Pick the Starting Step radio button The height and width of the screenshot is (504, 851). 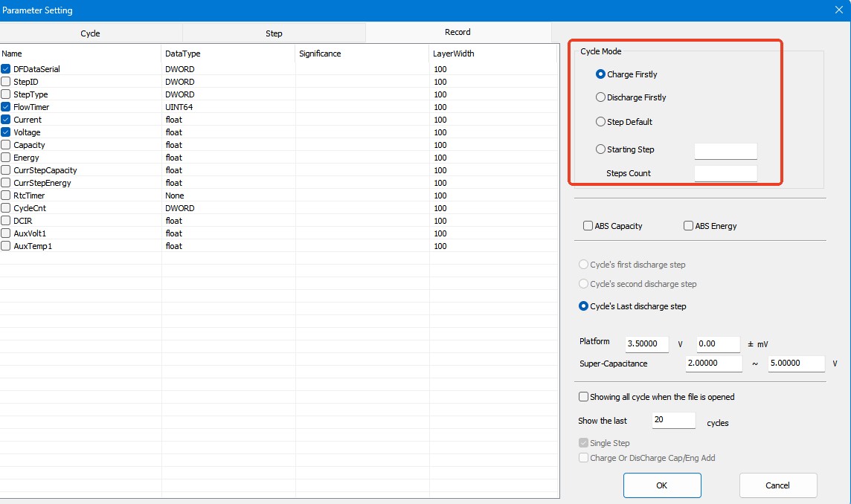(600, 149)
